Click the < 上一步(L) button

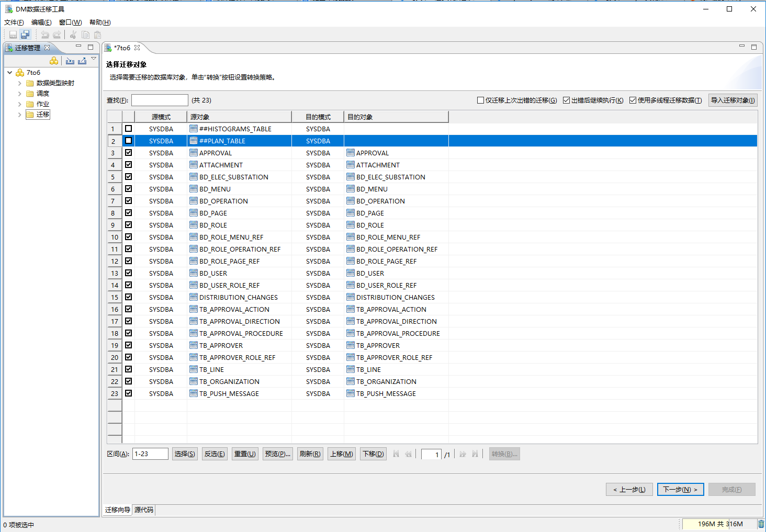629,490
